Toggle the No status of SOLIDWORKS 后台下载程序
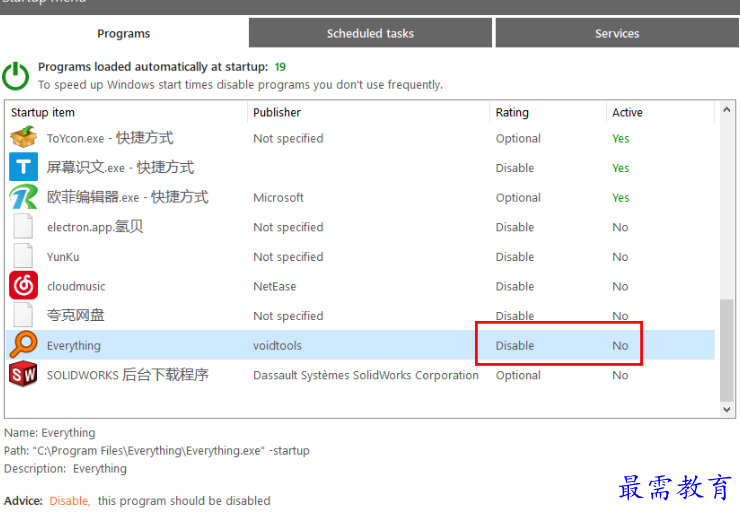 coord(620,375)
